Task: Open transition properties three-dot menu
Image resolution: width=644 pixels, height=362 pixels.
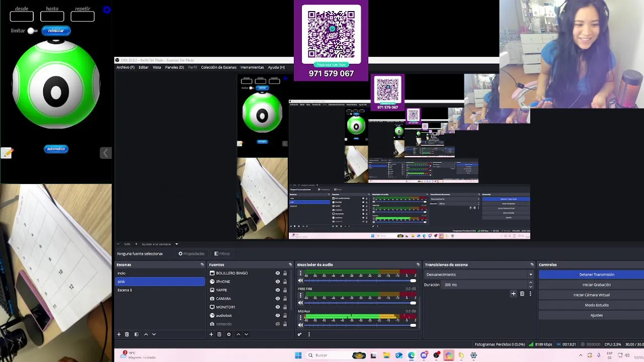Action: 530,294
